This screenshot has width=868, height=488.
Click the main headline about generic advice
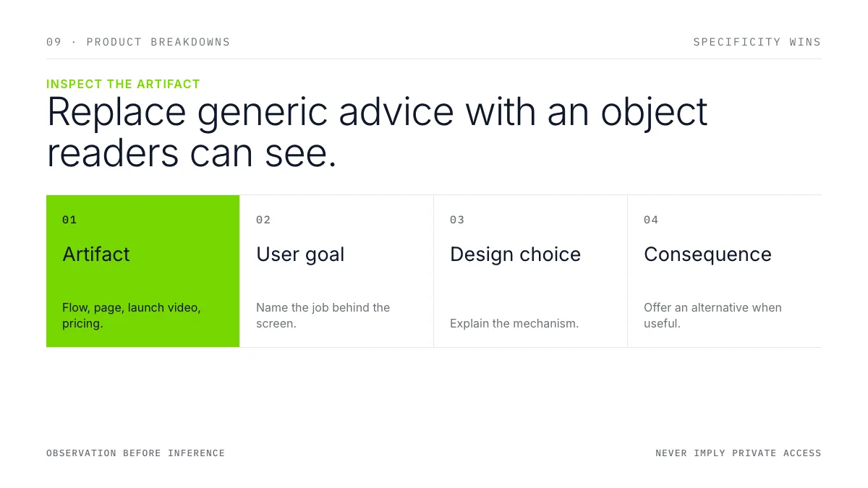coord(377,132)
